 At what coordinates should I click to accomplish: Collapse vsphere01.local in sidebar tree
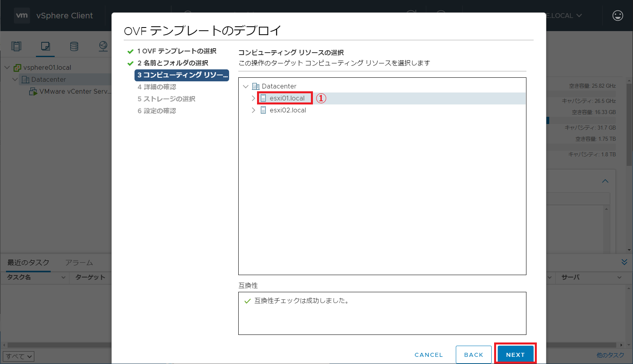7,67
